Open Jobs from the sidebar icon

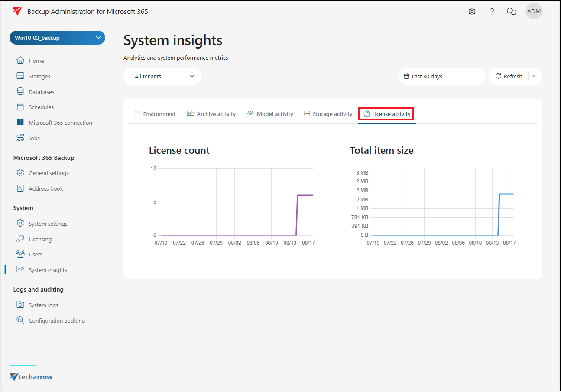pyautogui.click(x=20, y=138)
